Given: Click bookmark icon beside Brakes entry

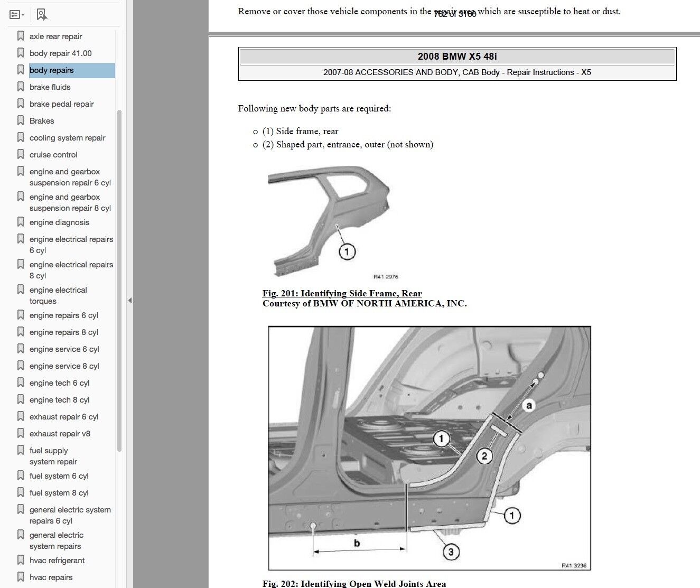Looking at the screenshot, I should click(21, 120).
